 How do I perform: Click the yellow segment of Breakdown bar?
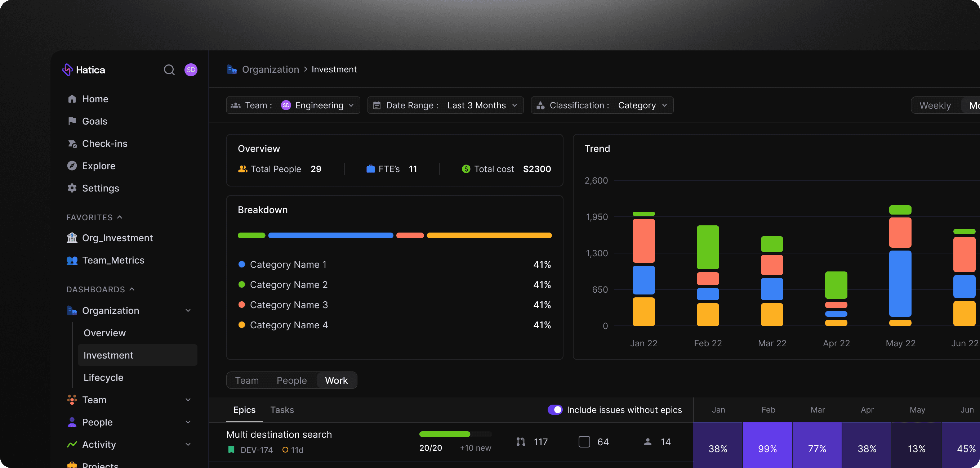click(489, 236)
